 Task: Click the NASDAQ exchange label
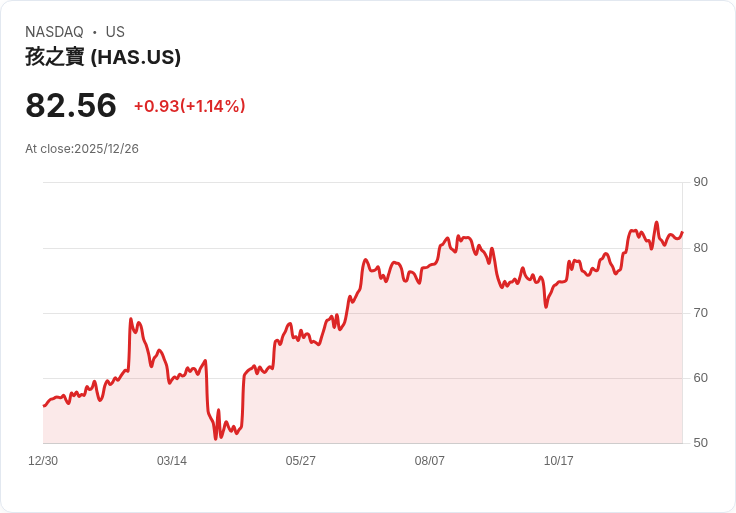(x=54, y=32)
